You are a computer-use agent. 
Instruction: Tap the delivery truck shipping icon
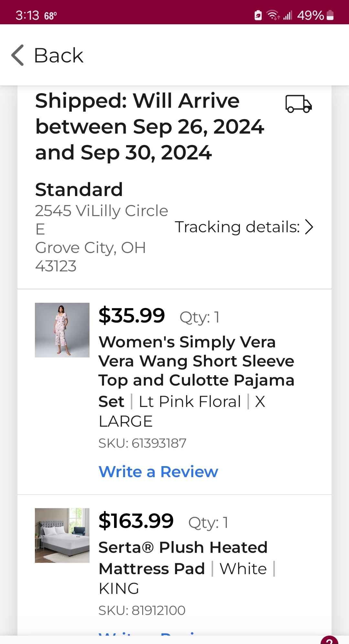pyautogui.click(x=299, y=104)
